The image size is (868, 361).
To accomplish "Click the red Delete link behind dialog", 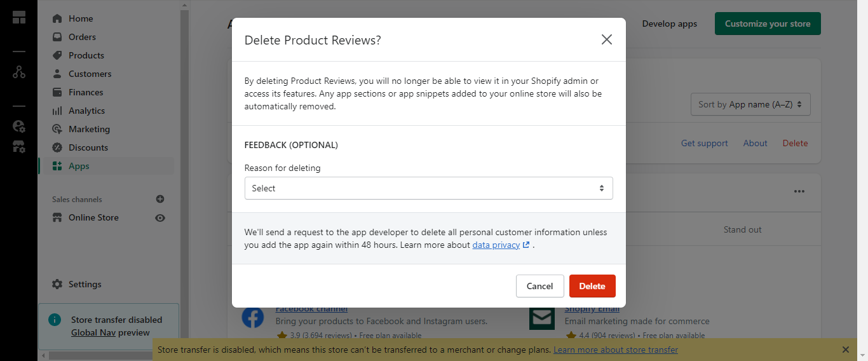I will pyautogui.click(x=796, y=143).
